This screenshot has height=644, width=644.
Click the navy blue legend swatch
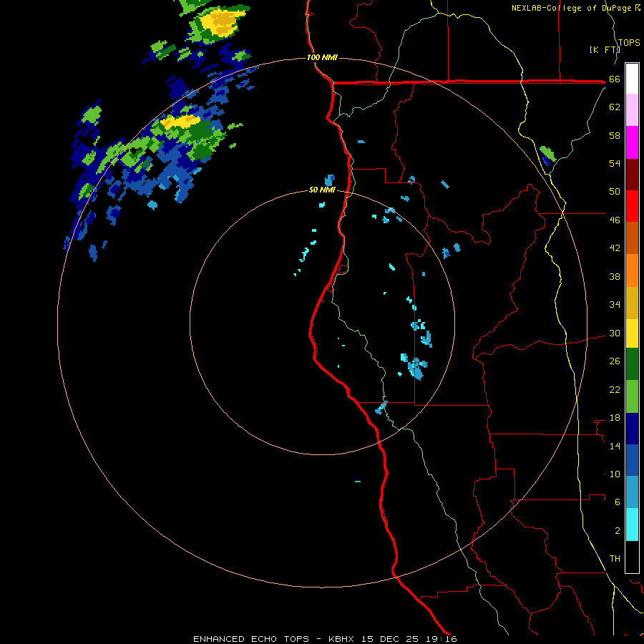pyautogui.click(x=632, y=429)
